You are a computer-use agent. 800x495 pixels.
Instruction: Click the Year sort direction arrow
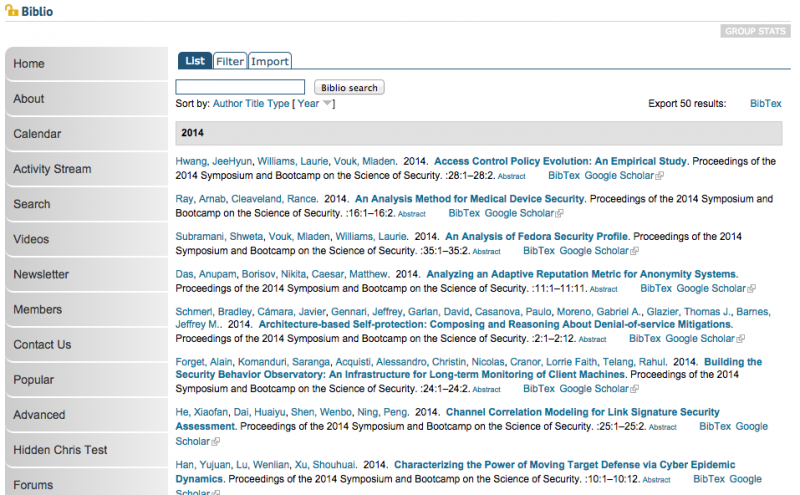[327, 104]
